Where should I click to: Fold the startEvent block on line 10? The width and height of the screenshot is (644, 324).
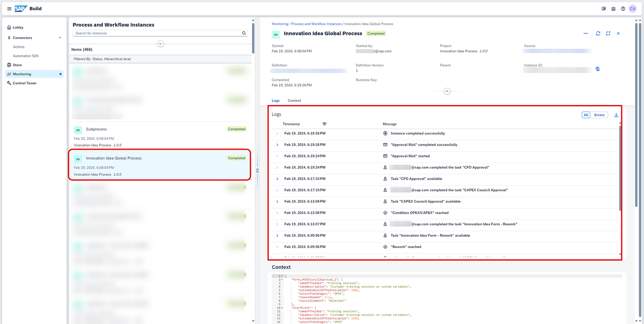pyautogui.click(x=282, y=308)
